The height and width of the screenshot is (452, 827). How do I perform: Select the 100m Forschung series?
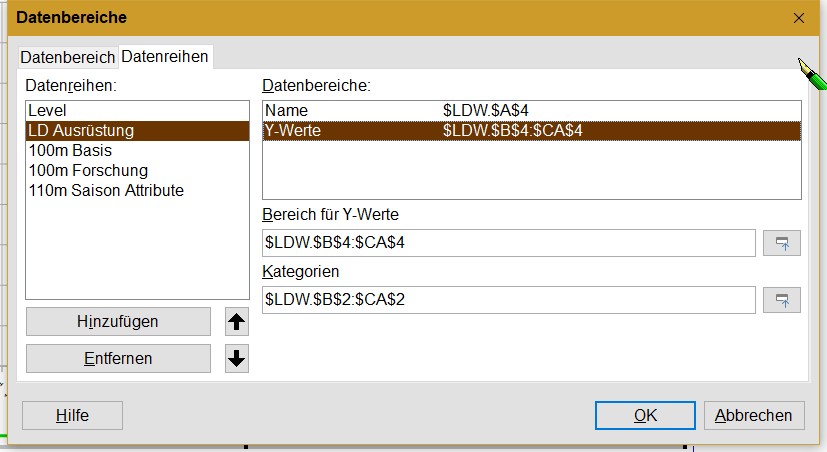[x=137, y=171]
